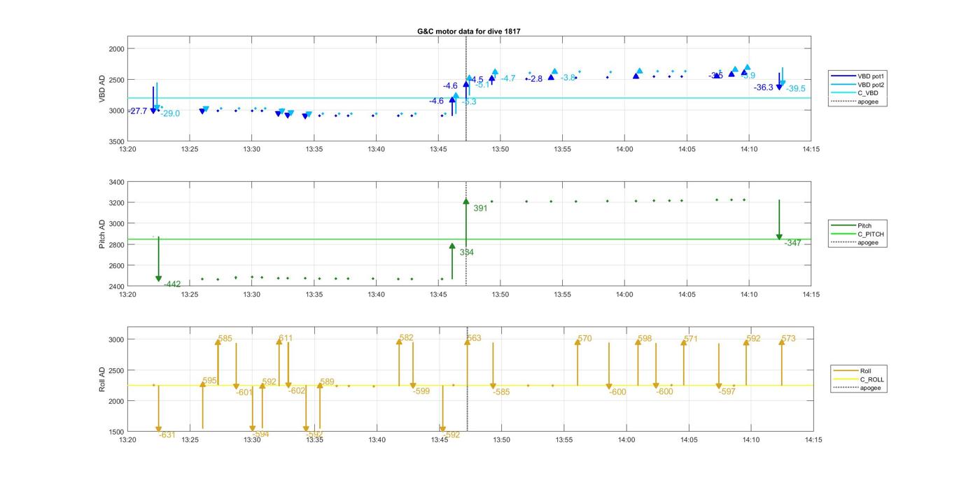Click the '1500' tick on the Roll axis

(116, 432)
